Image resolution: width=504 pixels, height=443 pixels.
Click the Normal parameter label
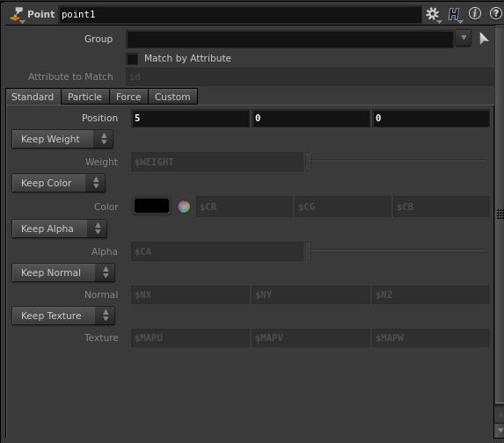pyautogui.click(x=101, y=295)
